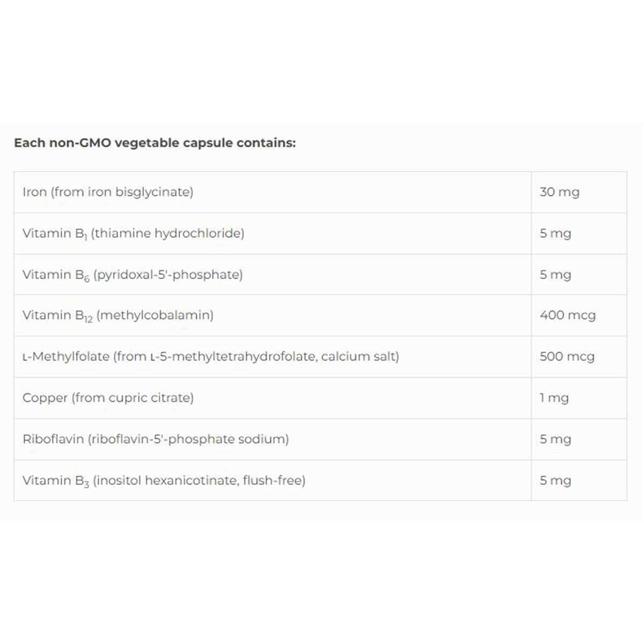Select the 400 mcg amount cell
Image resolution: width=644 pixels, height=644 pixels.
pyautogui.click(x=567, y=316)
